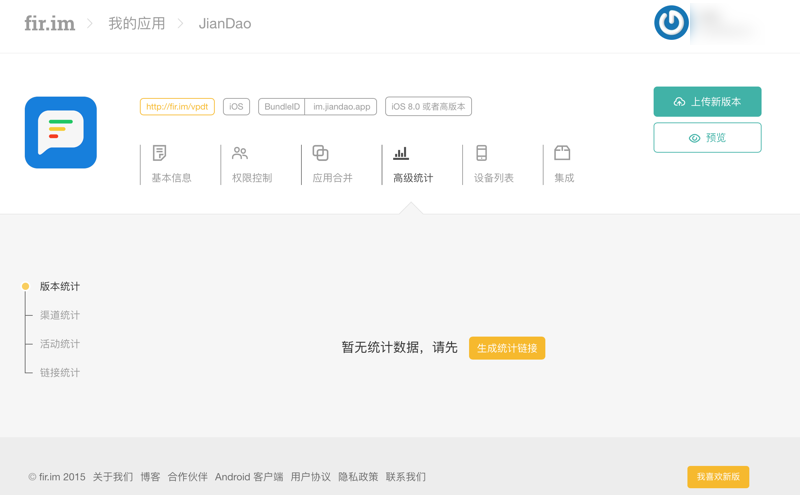
Task: Click the 设备列表 phone icon
Action: pyautogui.click(x=482, y=153)
